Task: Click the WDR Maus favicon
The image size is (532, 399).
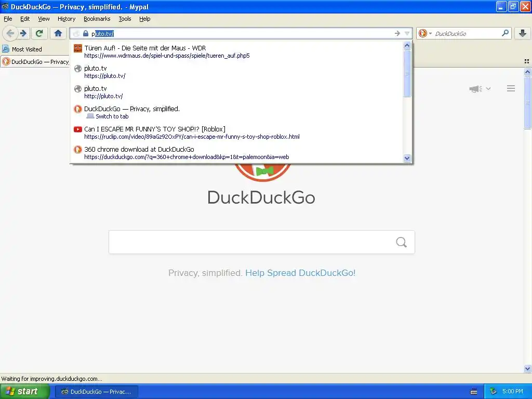Action: pos(78,48)
